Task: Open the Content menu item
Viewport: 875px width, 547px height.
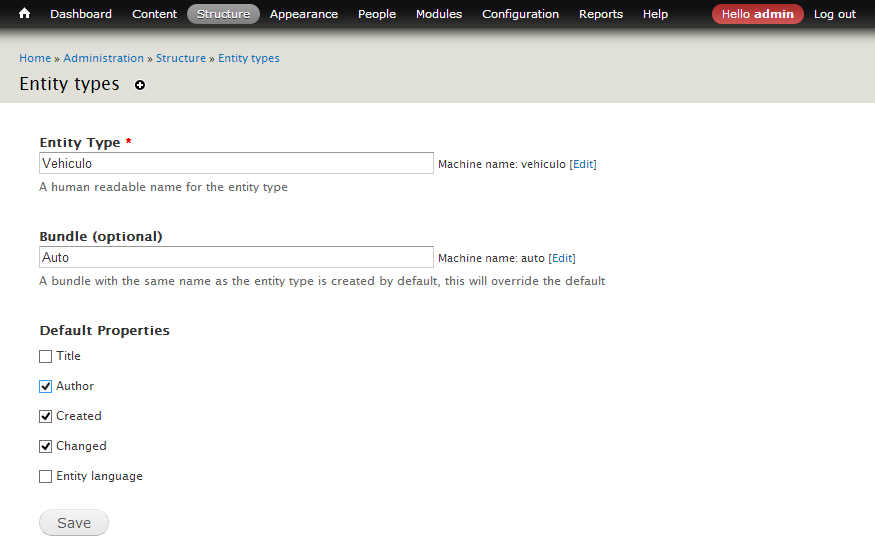Action: pos(154,14)
